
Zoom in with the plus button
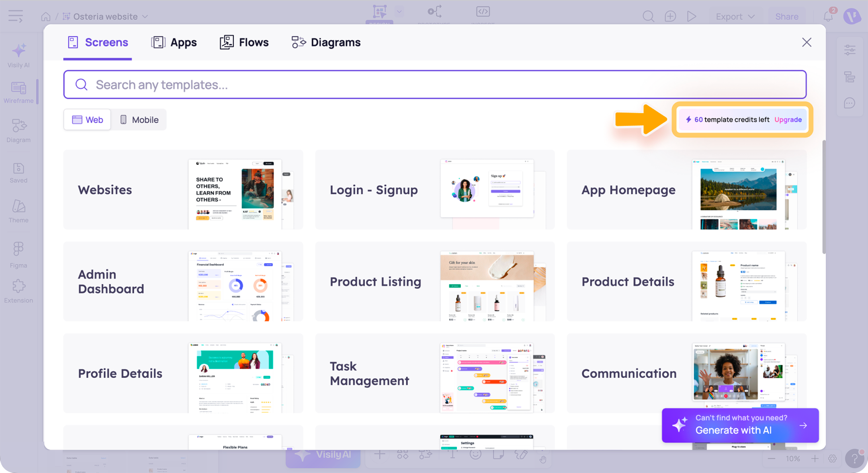815,459
